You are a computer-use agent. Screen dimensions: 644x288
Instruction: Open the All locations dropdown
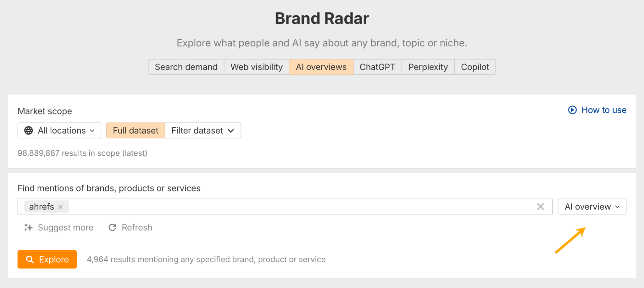59,130
